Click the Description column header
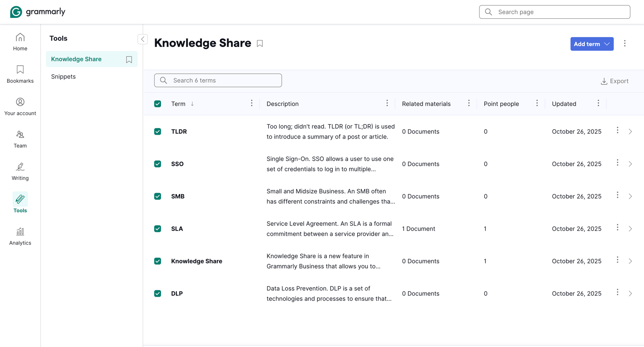The image size is (644, 347). 282,104
